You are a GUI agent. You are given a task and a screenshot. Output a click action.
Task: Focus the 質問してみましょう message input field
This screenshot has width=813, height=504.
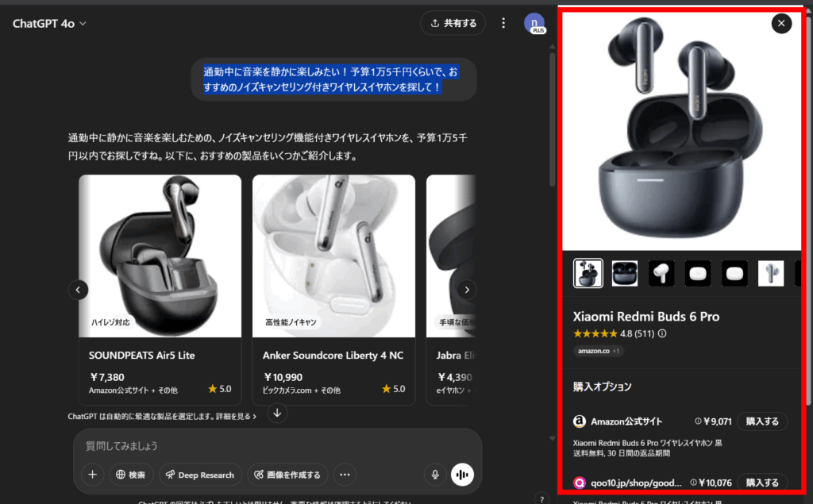[x=277, y=446]
